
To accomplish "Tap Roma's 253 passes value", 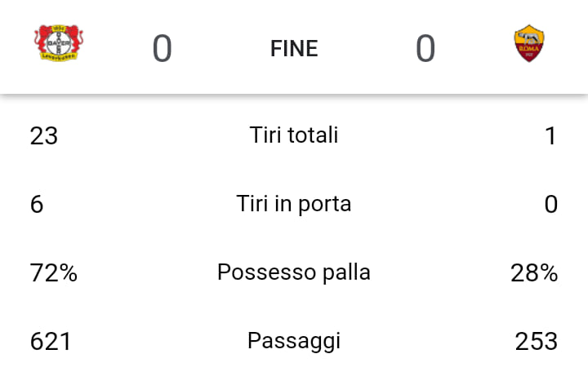I will (x=536, y=341).
